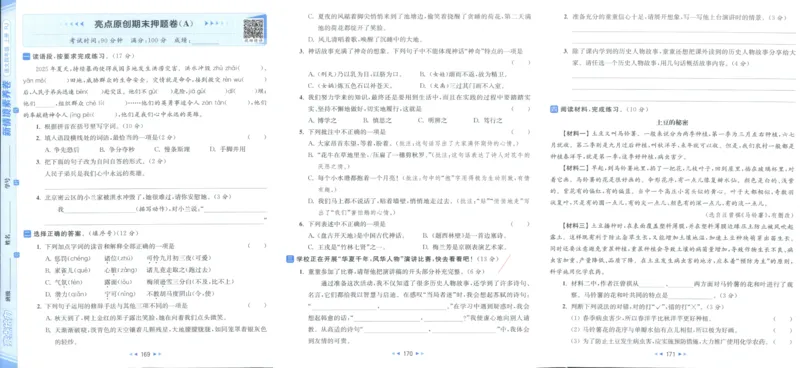800x368 pixels.
Task: Select option B. 慎思之
Action: (x=377, y=120)
